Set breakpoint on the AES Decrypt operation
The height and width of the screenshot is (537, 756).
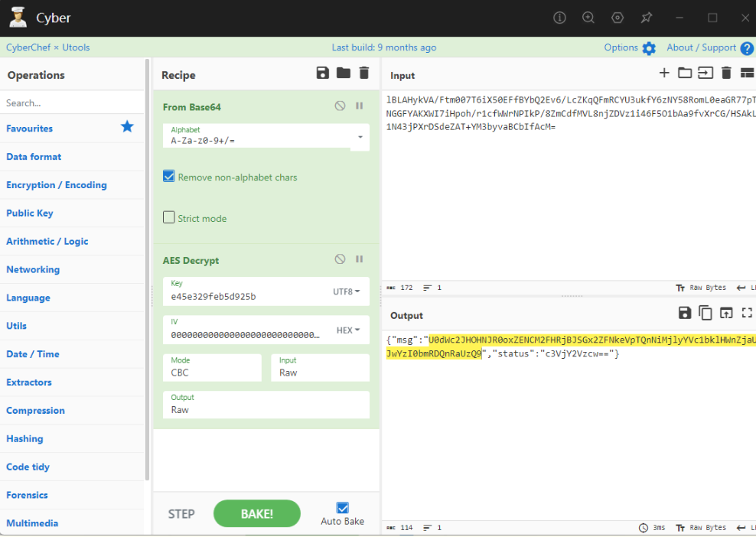359,259
